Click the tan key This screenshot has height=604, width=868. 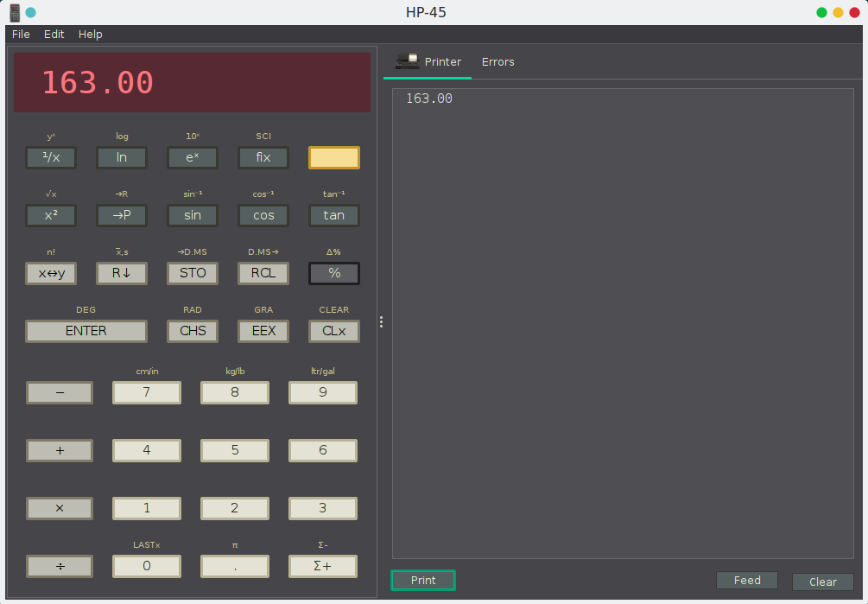click(x=333, y=215)
